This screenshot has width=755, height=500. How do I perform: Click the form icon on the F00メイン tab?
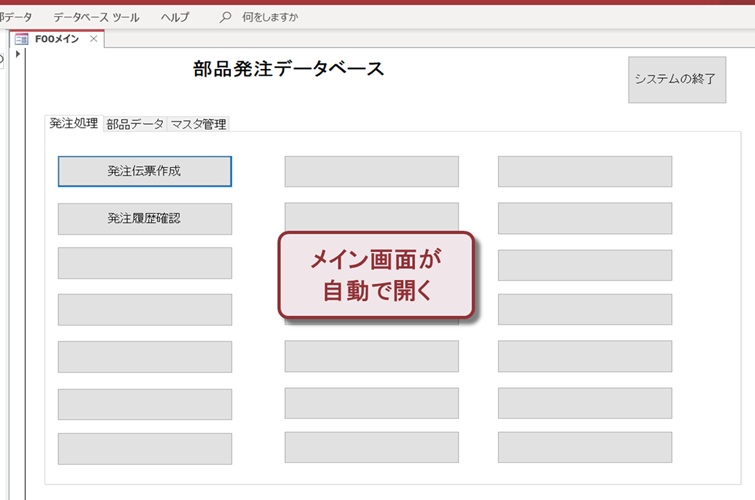coord(21,39)
